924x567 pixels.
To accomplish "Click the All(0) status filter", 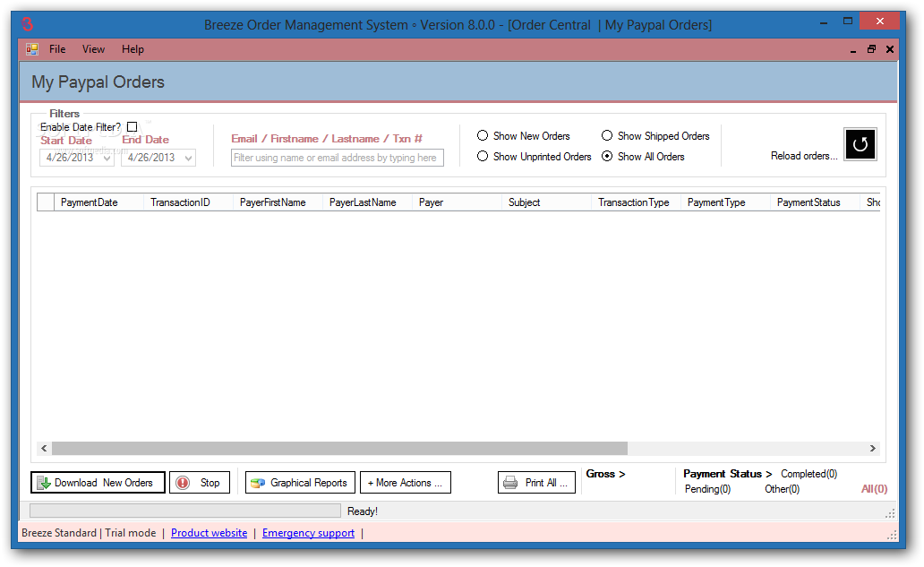I will [x=874, y=489].
